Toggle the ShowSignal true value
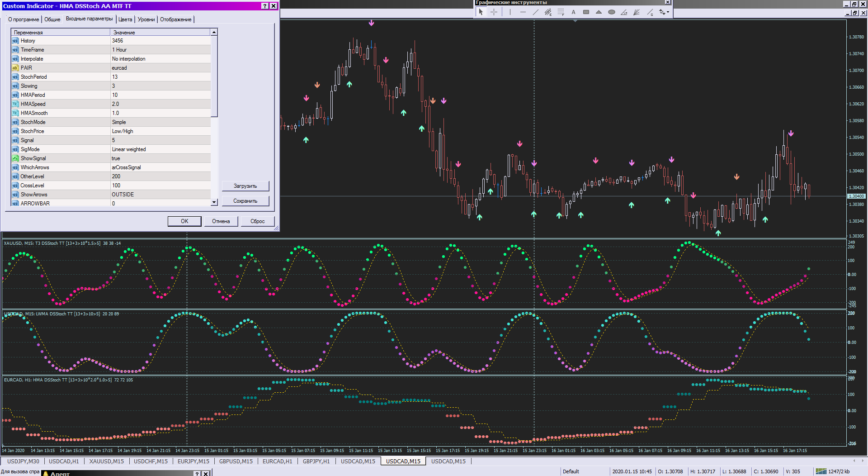The width and height of the screenshot is (868, 476). tap(160, 158)
